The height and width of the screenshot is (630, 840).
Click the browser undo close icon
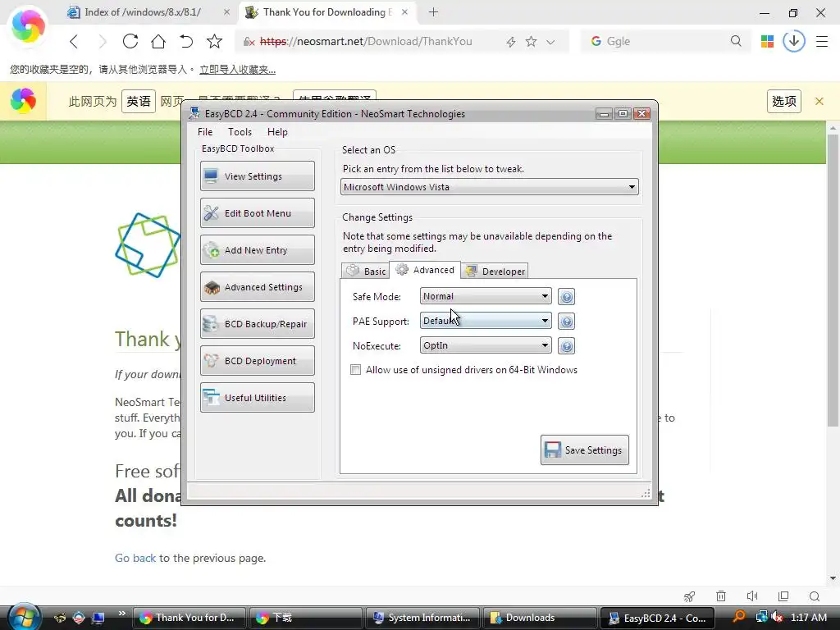tap(186, 41)
